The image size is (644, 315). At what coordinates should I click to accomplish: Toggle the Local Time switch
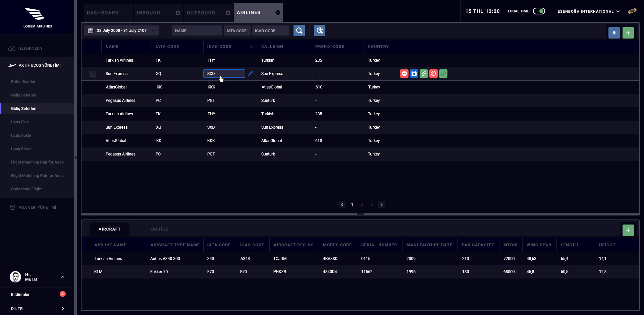point(539,11)
